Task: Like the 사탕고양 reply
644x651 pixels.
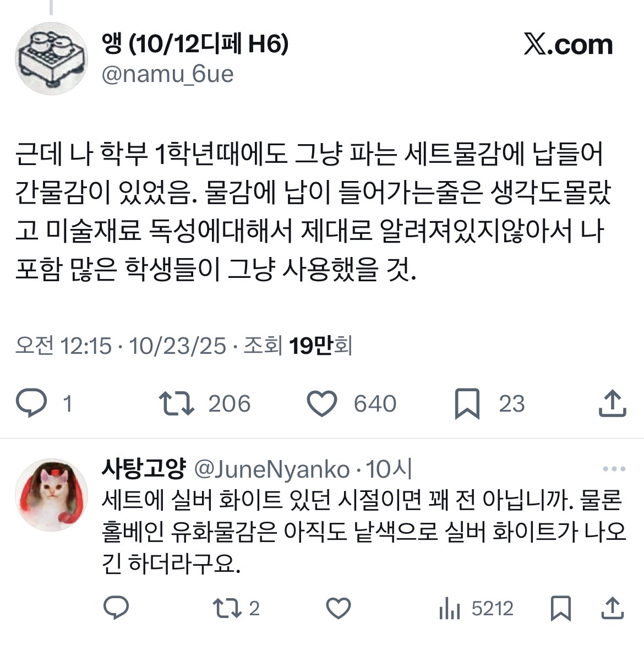Action: (339, 608)
